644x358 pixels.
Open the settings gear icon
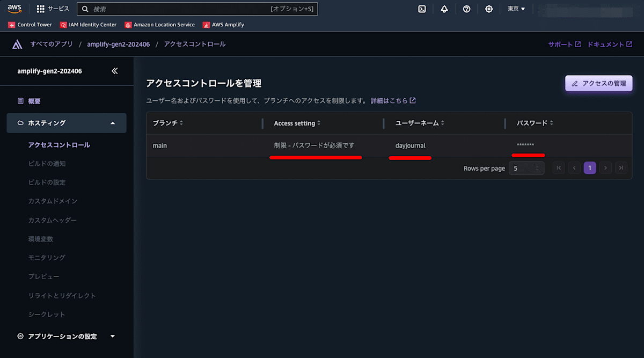pos(489,9)
